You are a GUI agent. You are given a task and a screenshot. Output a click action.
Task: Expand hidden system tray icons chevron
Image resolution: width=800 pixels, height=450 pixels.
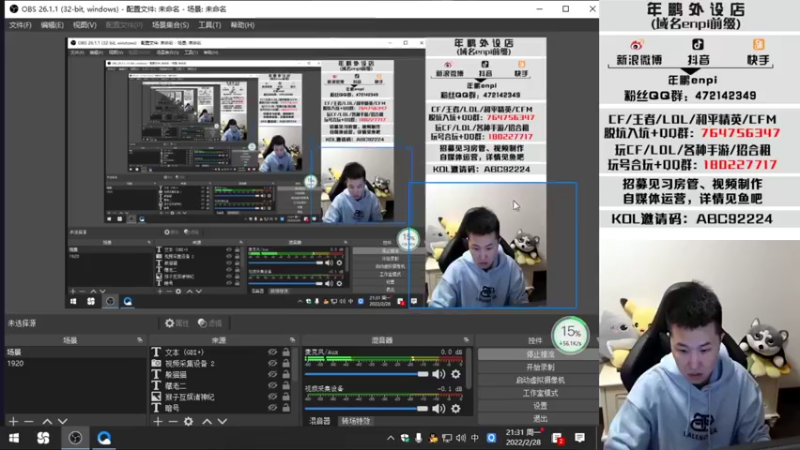point(390,438)
